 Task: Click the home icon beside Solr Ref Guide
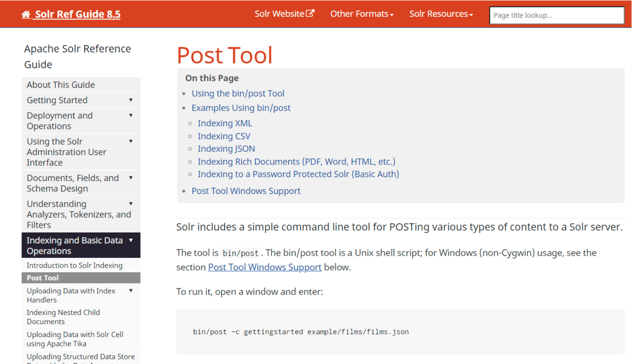pyautogui.click(x=26, y=15)
